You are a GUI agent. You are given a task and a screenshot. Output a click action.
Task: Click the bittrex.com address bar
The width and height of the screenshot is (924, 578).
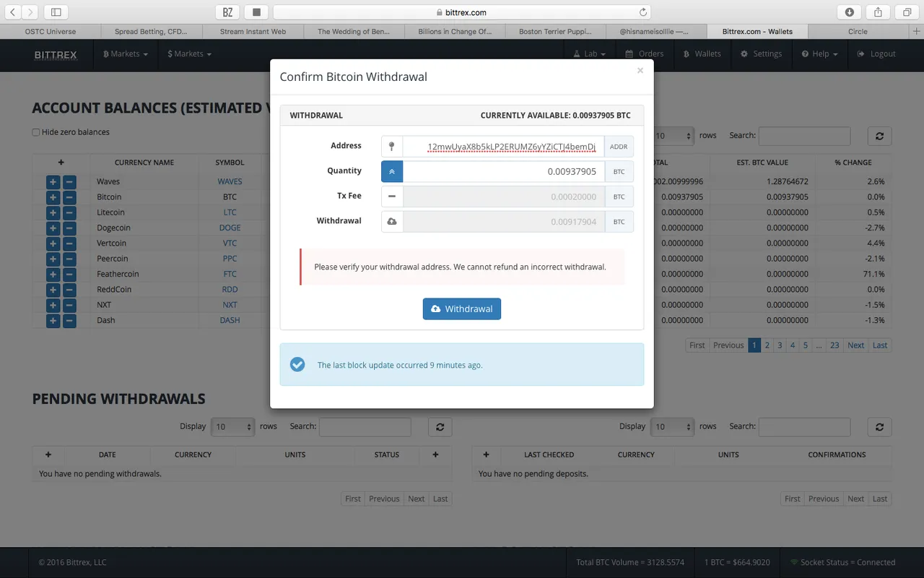[462, 12]
